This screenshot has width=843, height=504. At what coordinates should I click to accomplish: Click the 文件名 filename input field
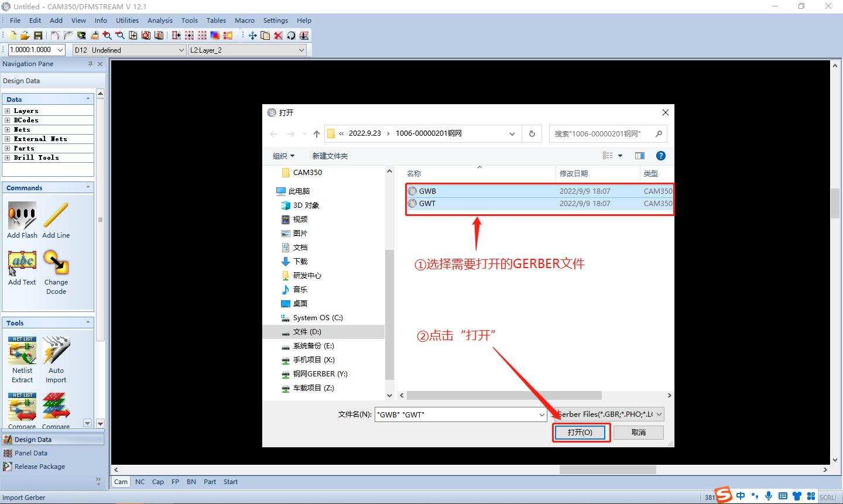tap(457, 414)
